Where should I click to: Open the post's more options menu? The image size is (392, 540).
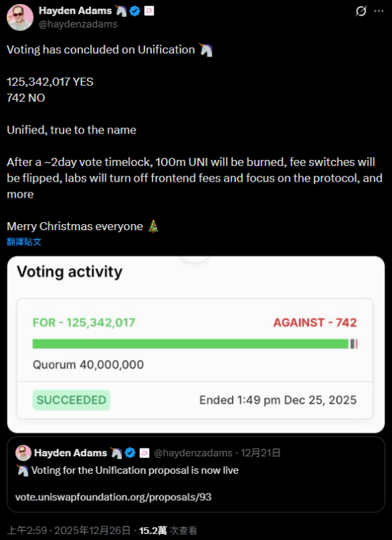pos(379,9)
